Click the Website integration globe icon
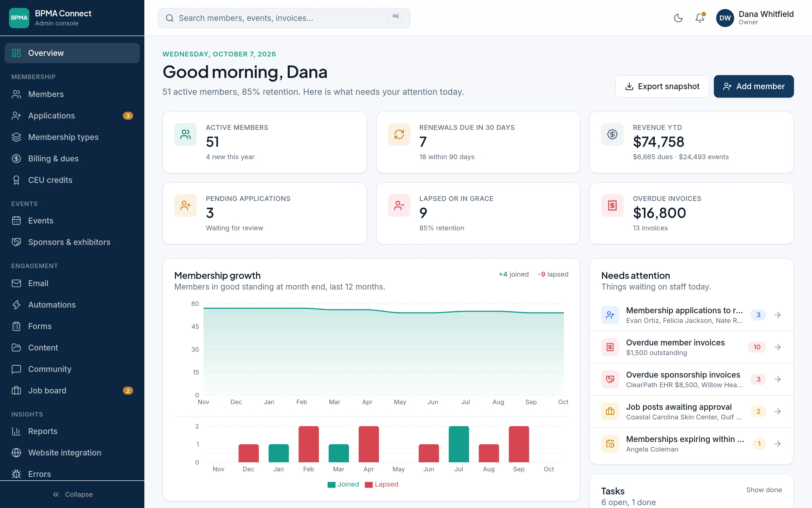 (x=16, y=453)
